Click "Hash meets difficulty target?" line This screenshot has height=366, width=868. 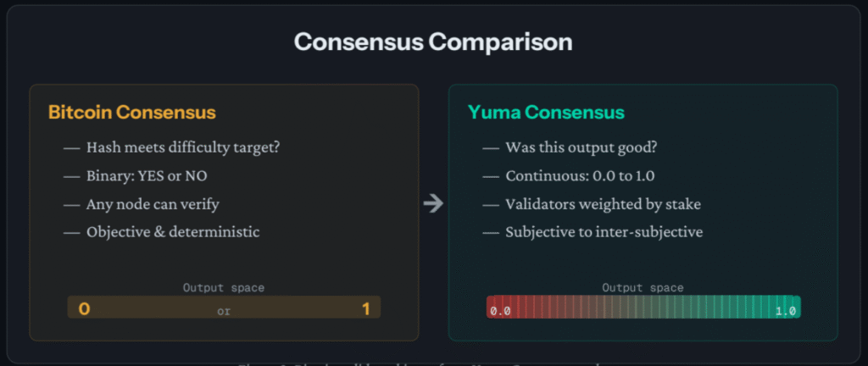pos(183,147)
